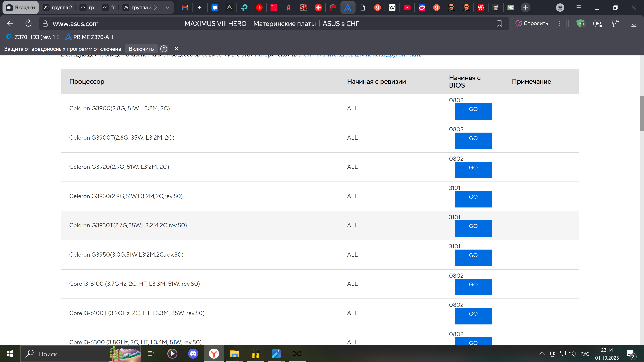The image size is (644, 362).
Task: Show hidden system tray icons
Action: click(542, 353)
